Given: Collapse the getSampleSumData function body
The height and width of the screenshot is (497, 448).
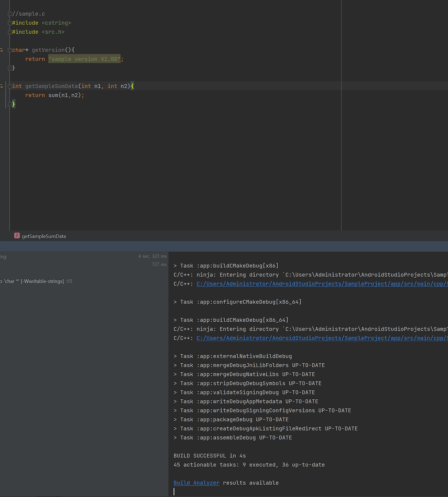Looking at the screenshot, I should pos(10,86).
